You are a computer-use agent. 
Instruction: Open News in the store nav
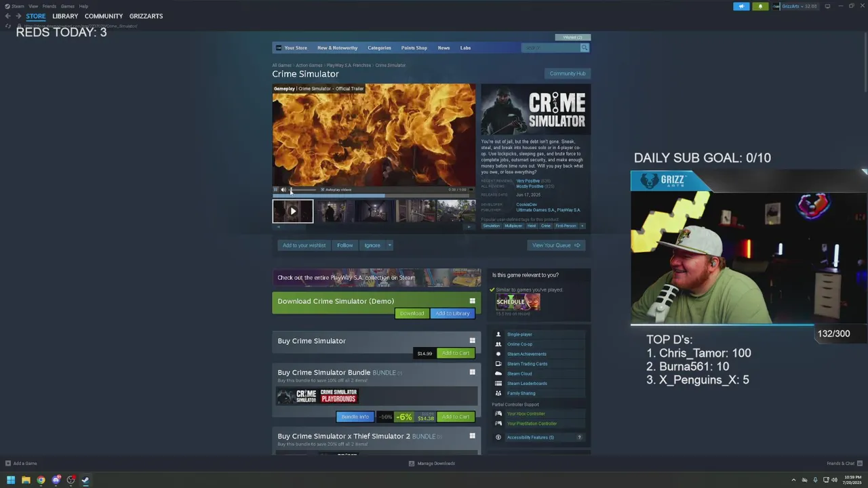click(x=443, y=47)
